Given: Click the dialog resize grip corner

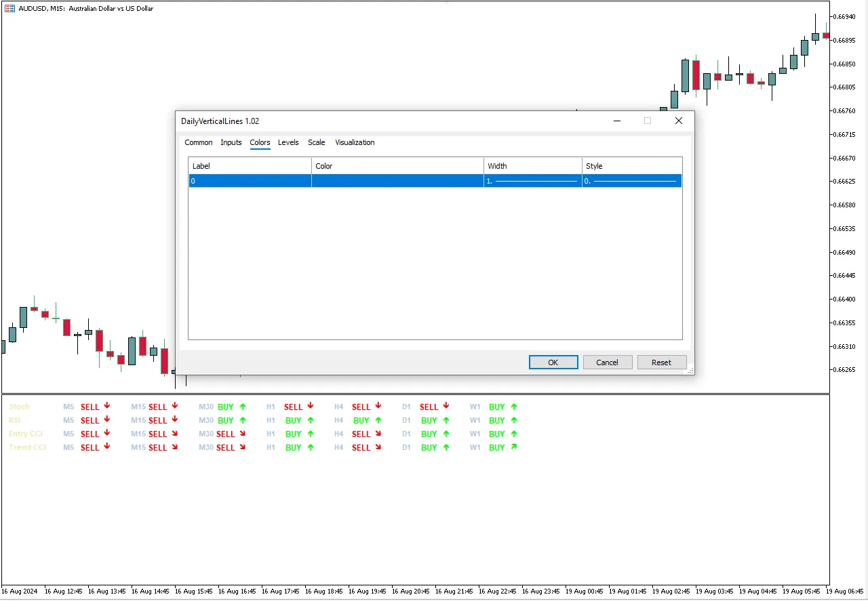Looking at the screenshot, I should [x=690, y=370].
